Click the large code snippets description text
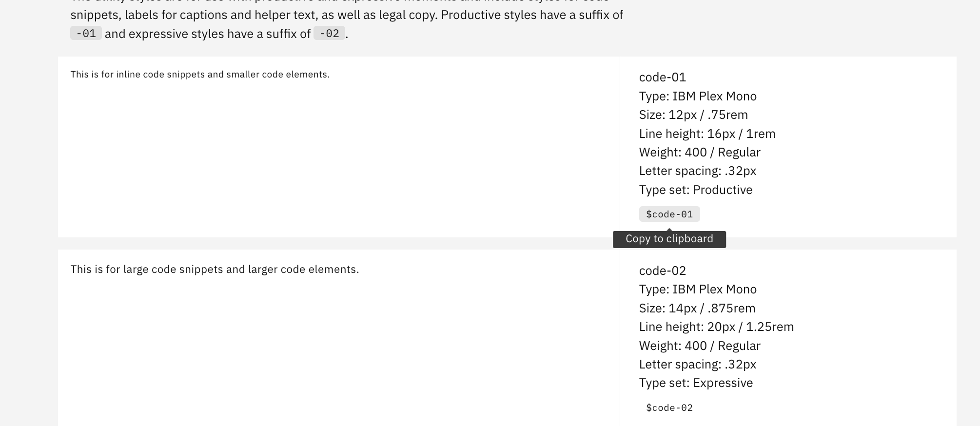Image resolution: width=980 pixels, height=426 pixels. [x=215, y=269]
